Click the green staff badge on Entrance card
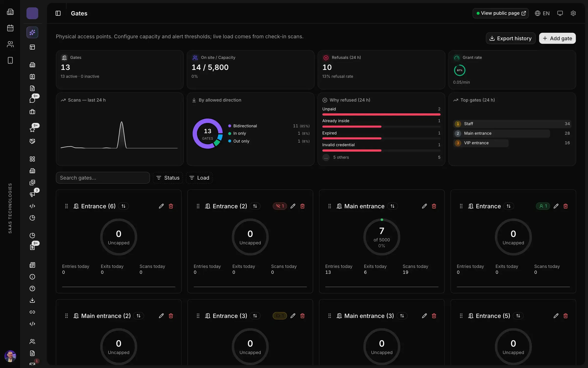 [x=543, y=206]
